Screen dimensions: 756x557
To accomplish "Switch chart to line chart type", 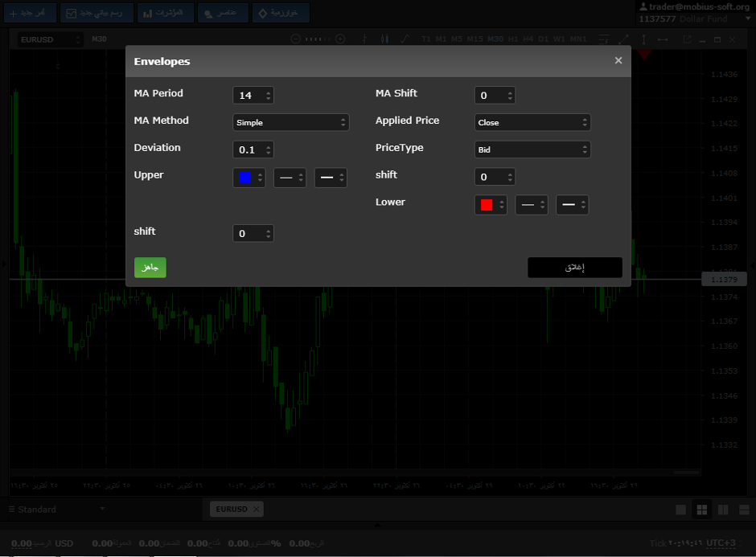I will coord(405,39).
